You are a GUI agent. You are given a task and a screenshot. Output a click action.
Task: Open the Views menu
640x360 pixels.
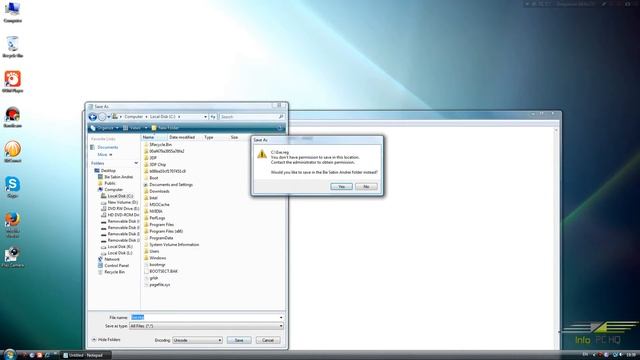point(135,128)
